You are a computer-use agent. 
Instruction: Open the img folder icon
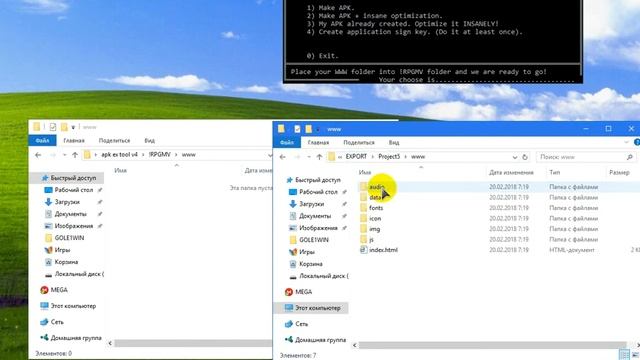tap(363, 229)
